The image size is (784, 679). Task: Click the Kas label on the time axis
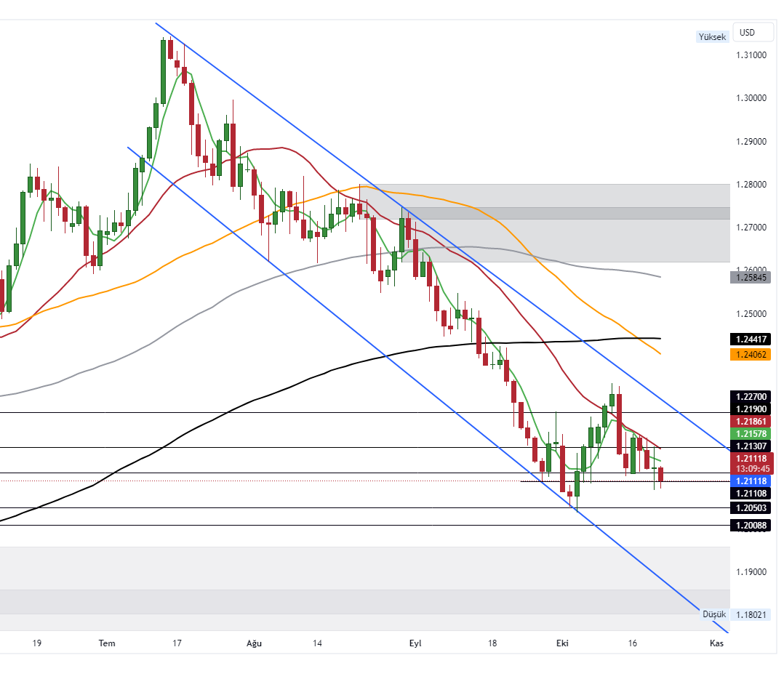(716, 643)
